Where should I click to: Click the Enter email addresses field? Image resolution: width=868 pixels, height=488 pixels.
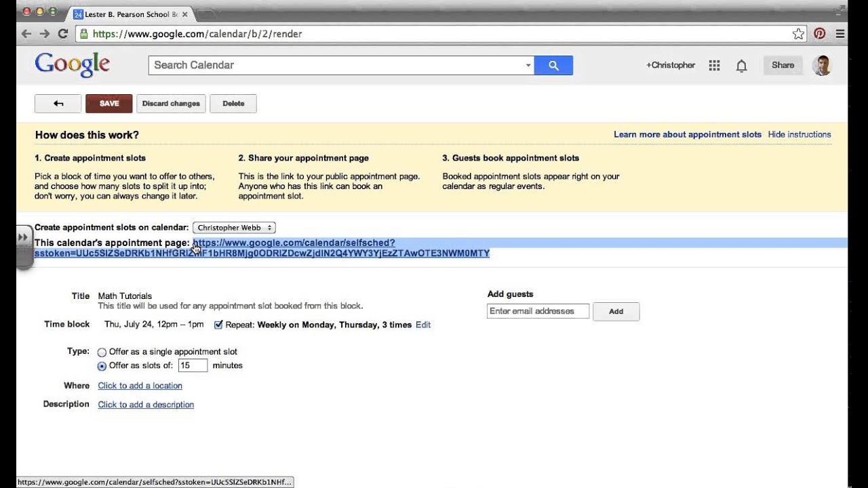click(538, 311)
